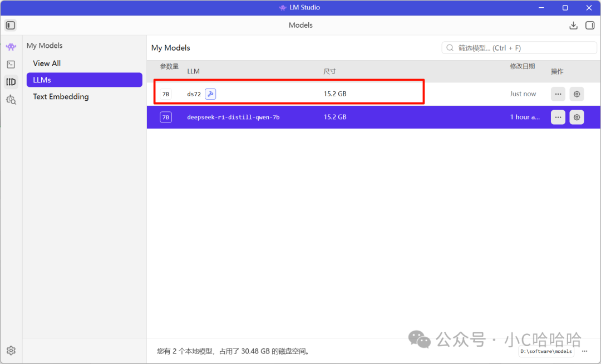Click the Just now modified date
Image resolution: width=601 pixels, height=364 pixels.
point(523,94)
